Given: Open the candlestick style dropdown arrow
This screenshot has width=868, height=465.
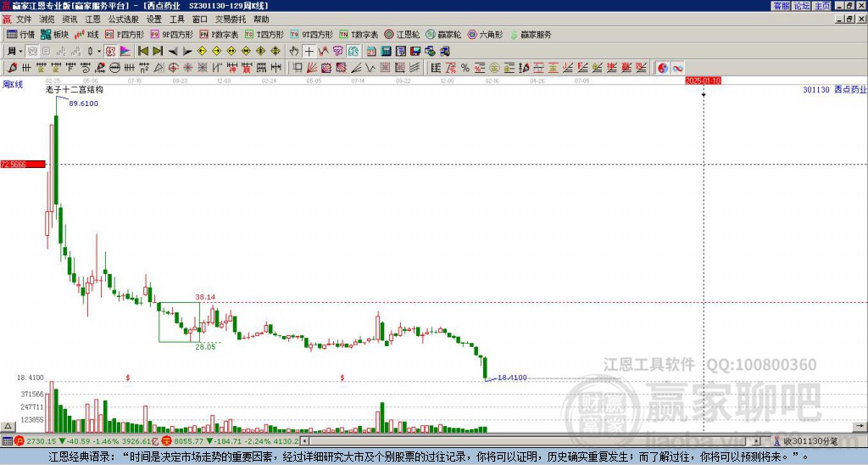Looking at the screenshot, I should (x=98, y=51).
